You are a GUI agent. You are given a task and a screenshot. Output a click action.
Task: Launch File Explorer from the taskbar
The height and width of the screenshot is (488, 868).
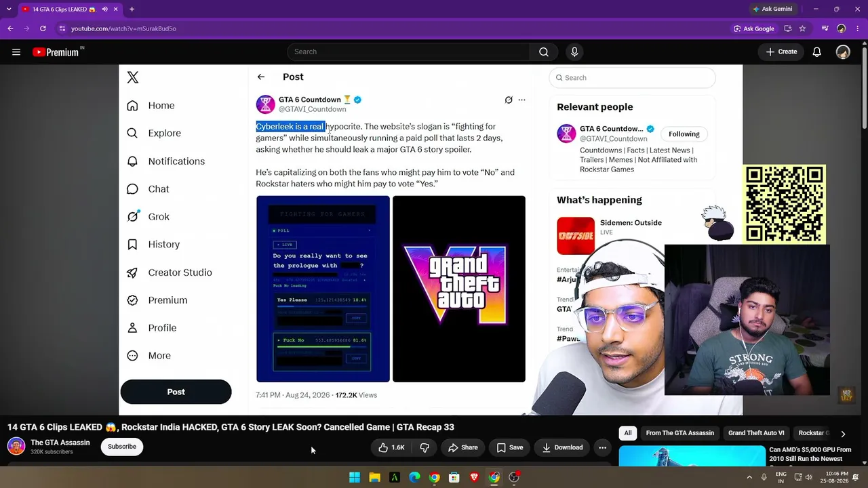[374, 477]
